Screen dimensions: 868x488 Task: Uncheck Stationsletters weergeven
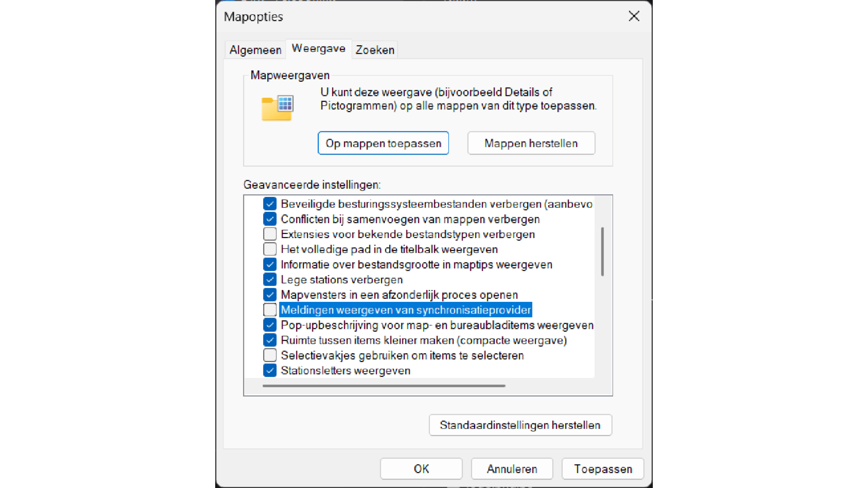pyautogui.click(x=270, y=371)
